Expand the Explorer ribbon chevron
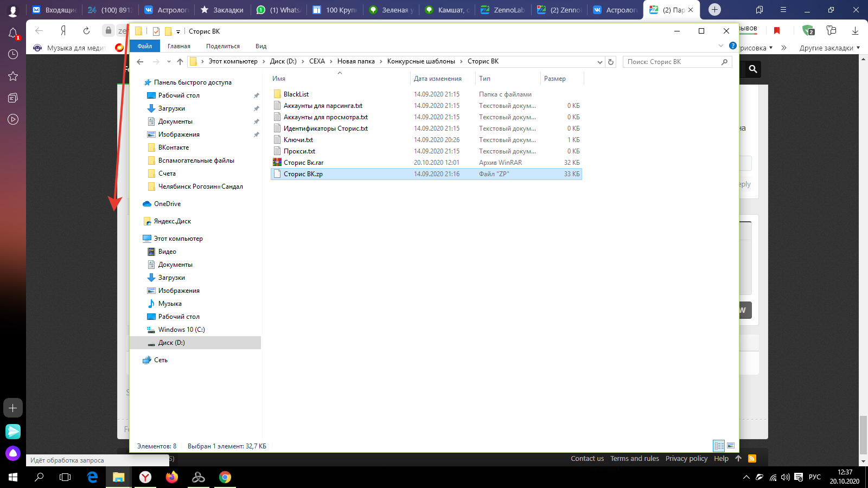Image resolution: width=868 pixels, height=488 pixels. click(721, 46)
